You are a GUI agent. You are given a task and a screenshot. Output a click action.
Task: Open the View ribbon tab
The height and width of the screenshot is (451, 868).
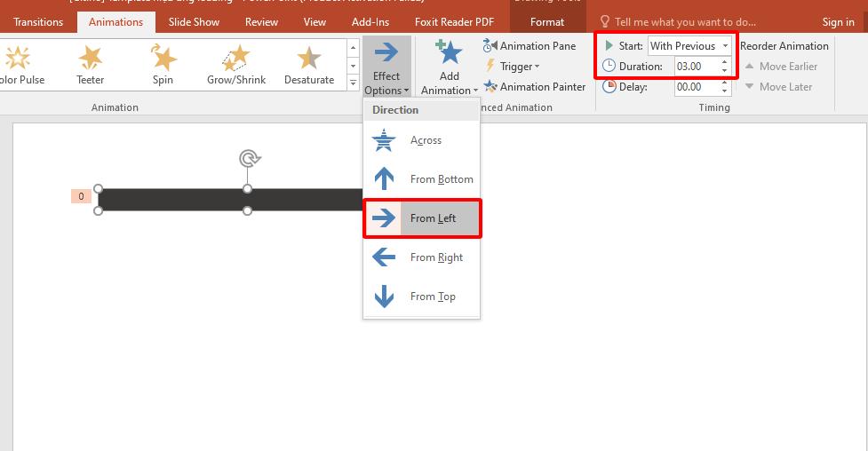point(315,22)
